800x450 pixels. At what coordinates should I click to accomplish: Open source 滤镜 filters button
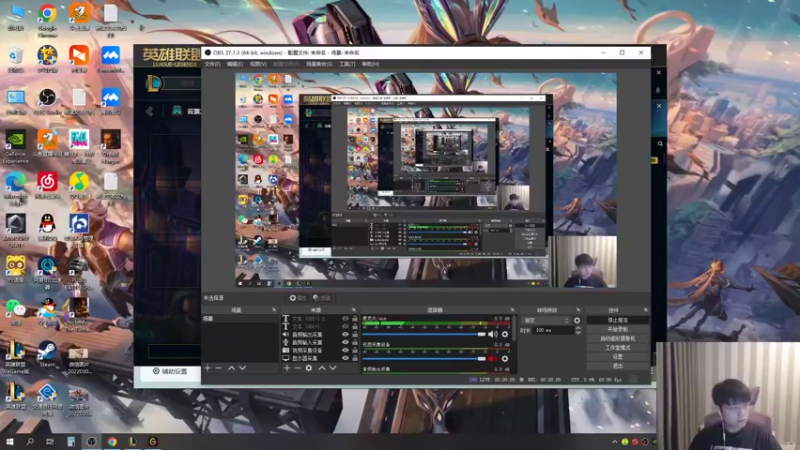[x=321, y=298]
